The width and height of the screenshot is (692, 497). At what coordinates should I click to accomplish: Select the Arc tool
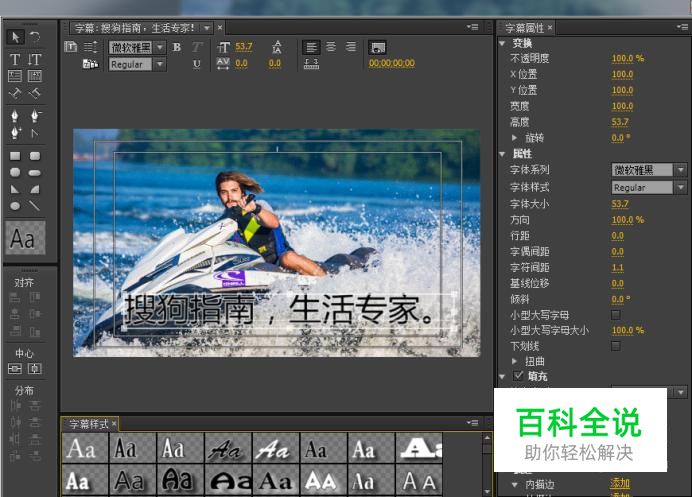tap(35, 189)
